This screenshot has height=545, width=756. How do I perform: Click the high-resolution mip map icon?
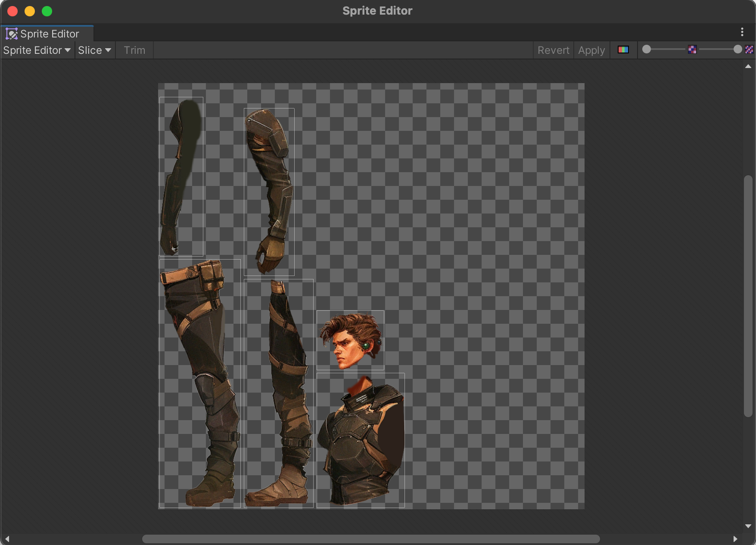(x=749, y=50)
